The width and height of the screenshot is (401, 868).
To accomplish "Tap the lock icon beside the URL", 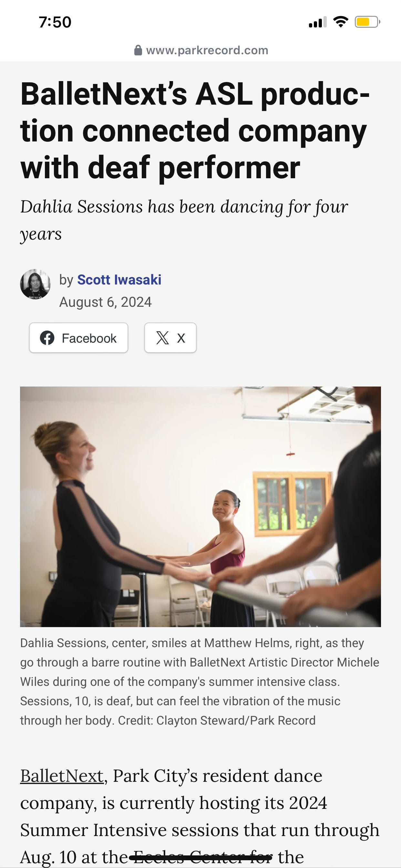I will [138, 50].
